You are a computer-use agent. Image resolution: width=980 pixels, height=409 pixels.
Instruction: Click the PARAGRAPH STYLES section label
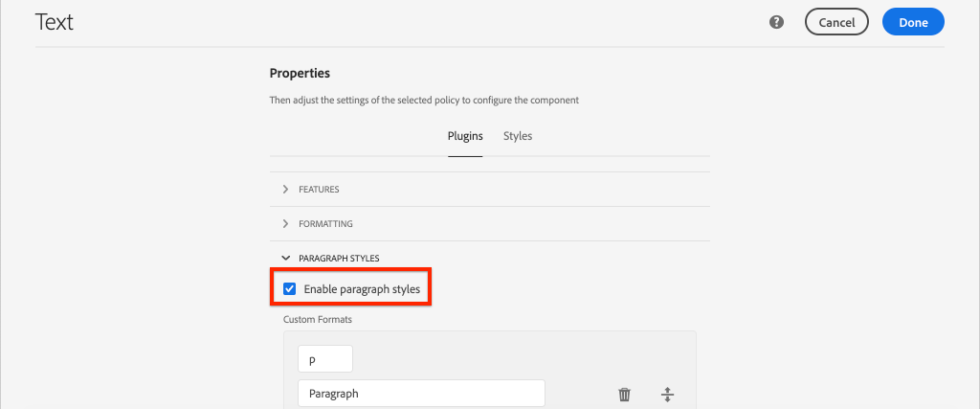tap(340, 258)
